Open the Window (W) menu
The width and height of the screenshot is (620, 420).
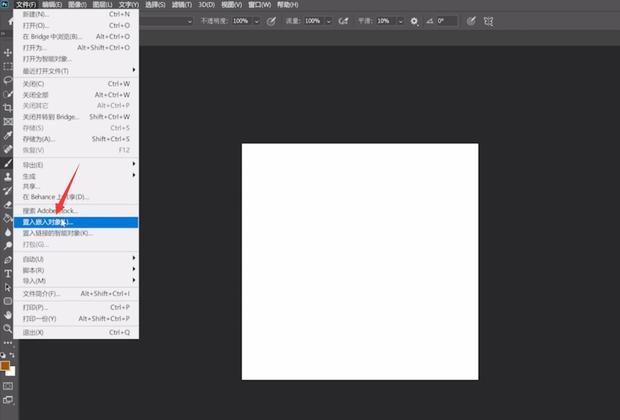[259, 5]
